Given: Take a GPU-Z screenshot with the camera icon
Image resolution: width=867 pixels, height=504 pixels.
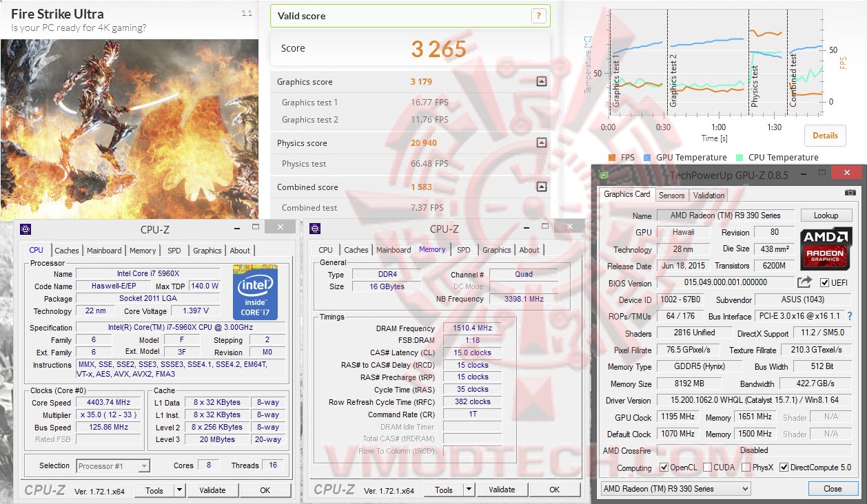Looking at the screenshot, I should 850,193.
